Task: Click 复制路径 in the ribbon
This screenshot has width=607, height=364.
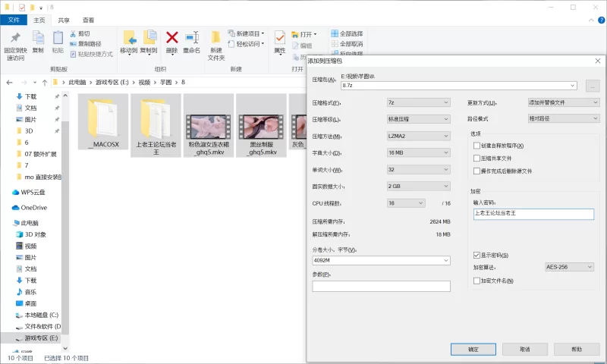Action: [x=86, y=44]
